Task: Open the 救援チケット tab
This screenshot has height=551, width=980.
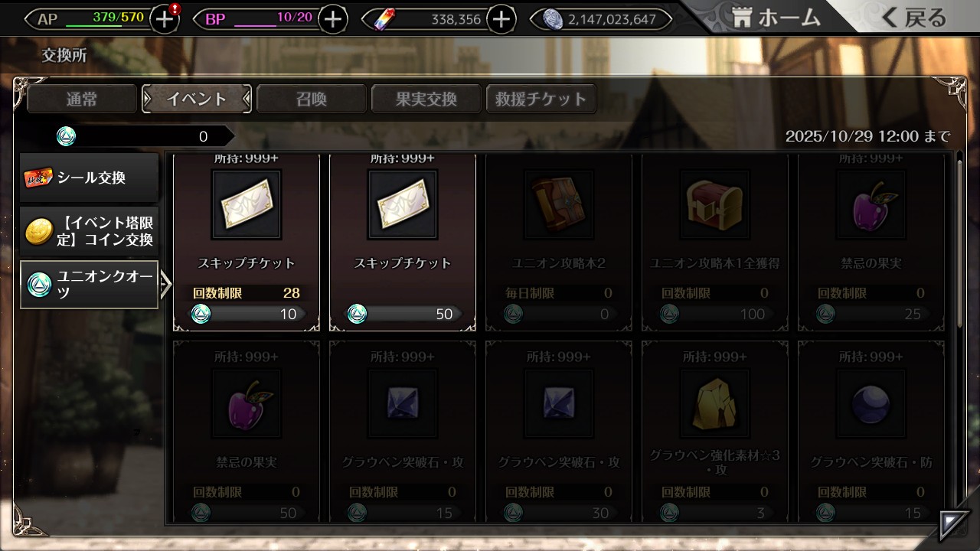Action: click(541, 99)
